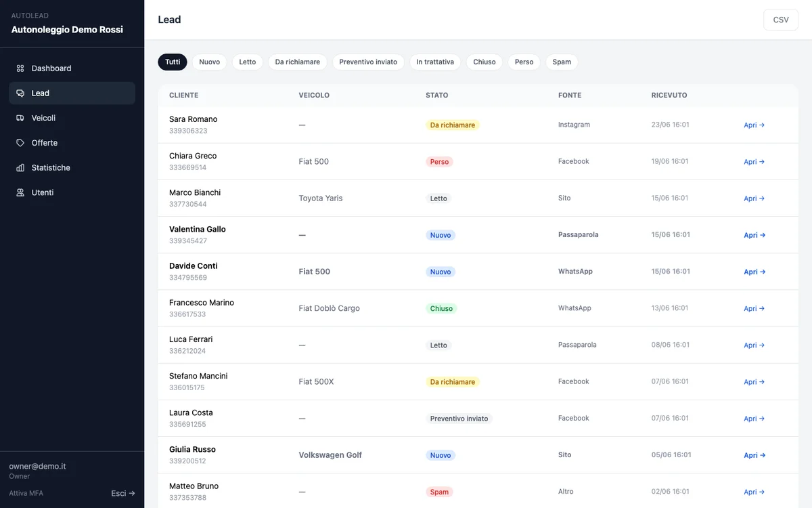Filter leads by Chiuso

tap(484, 62)
